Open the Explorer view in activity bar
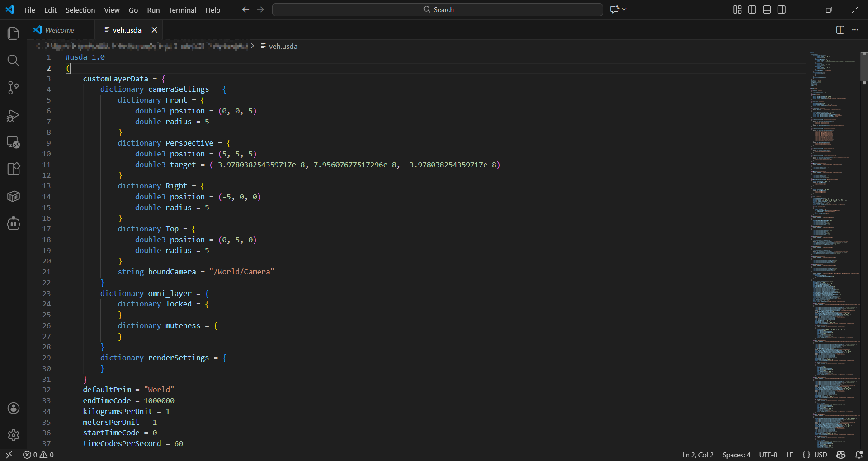 (14, 33)
